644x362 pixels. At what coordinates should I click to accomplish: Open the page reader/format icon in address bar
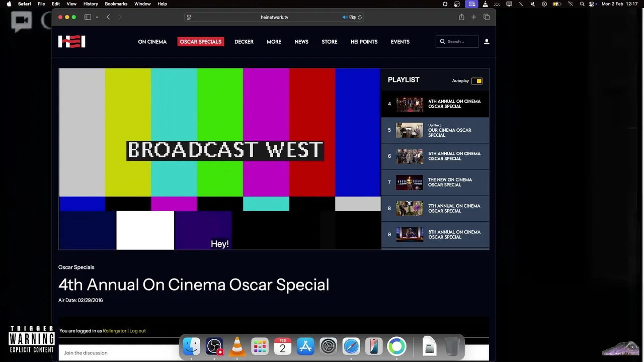pyautogui.click(x=189, y=17)
